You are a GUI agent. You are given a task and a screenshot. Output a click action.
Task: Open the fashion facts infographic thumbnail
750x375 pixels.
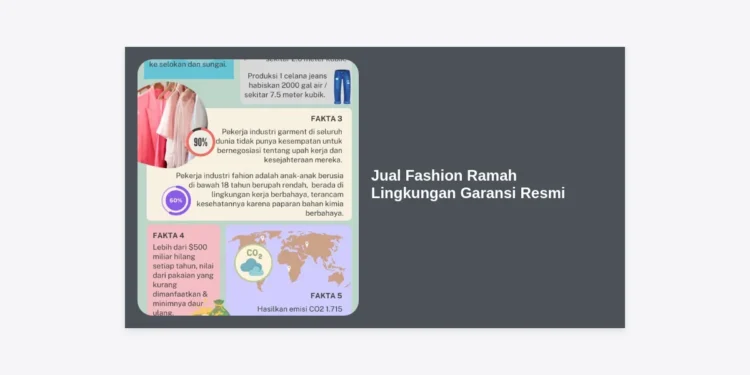(x=248, y=188)
